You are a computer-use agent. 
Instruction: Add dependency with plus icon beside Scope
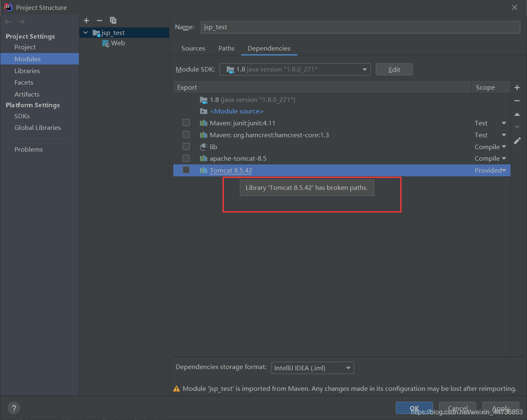click(517, 88)
